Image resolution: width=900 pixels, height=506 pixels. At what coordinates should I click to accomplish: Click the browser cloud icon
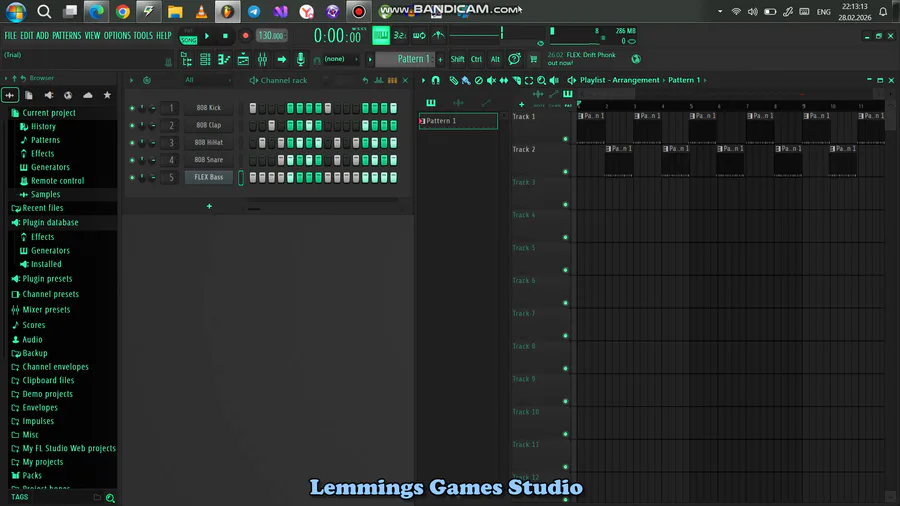[88, 95]
